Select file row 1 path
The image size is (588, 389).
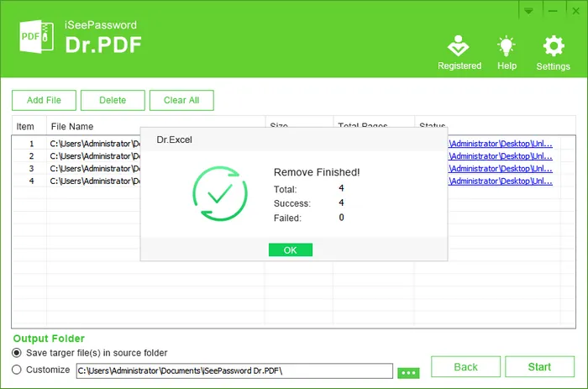[94, 144]
